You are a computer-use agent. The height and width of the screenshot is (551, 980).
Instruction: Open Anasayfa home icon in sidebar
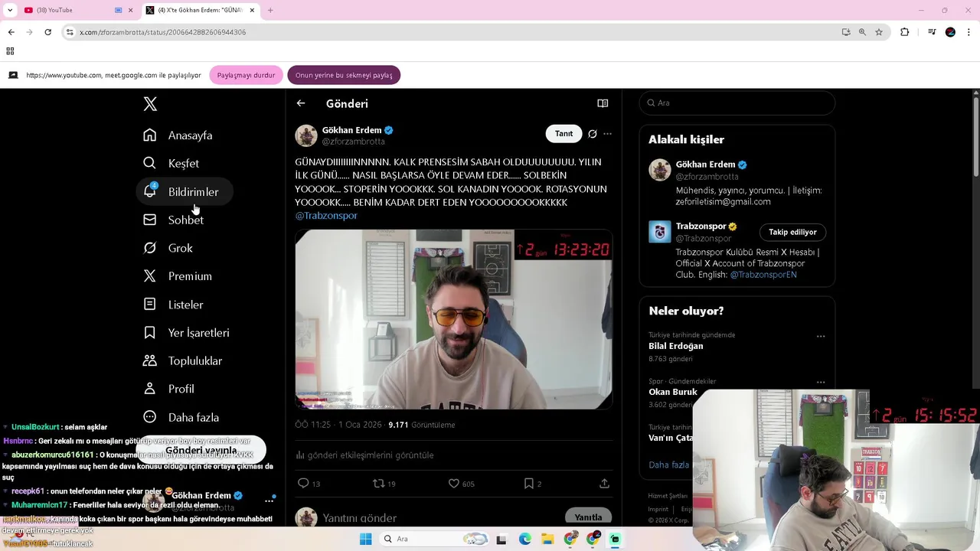click(150, 135)
